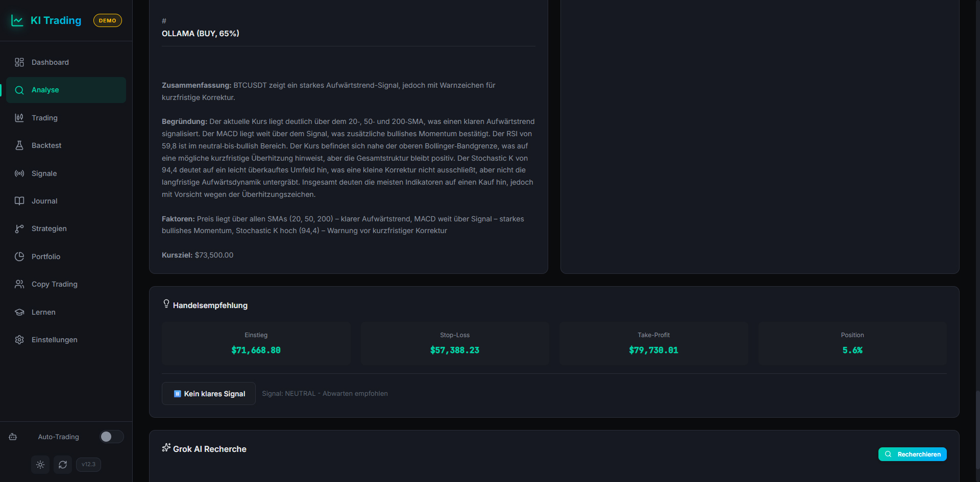
Task: Click the Trading candlestick icon
Action: pyautogui.click(x=19, y=118)
